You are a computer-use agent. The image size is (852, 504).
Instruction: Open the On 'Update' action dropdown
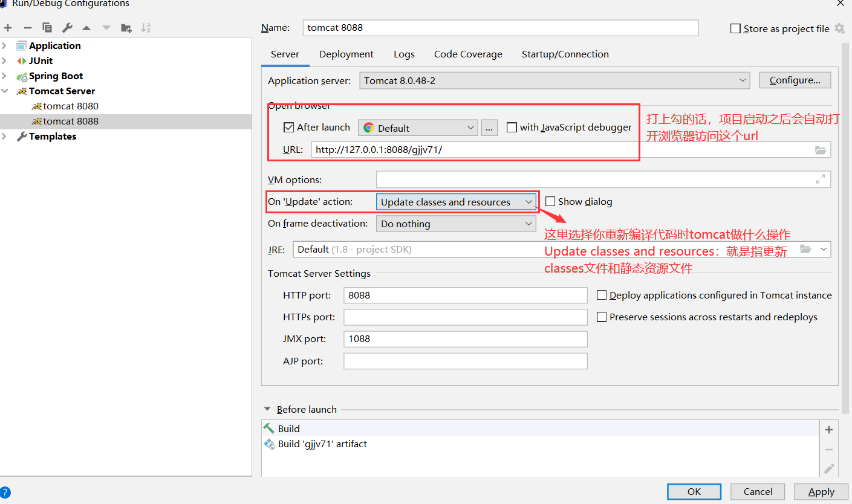tap(456, 202)
